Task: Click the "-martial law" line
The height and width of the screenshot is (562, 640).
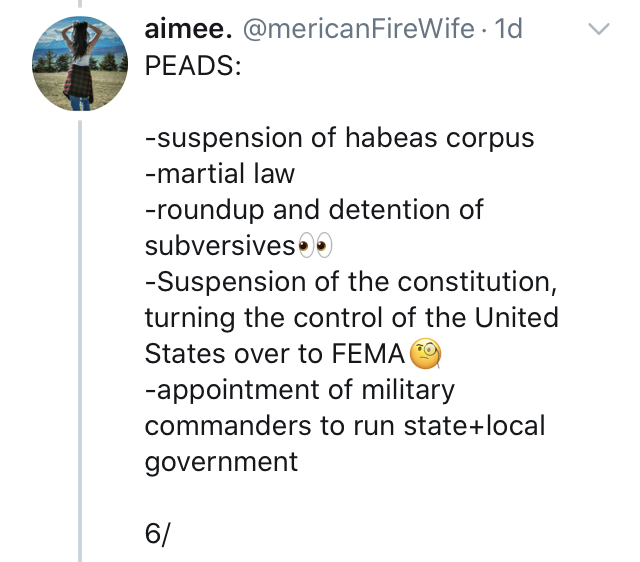Action: pos(220,173)
